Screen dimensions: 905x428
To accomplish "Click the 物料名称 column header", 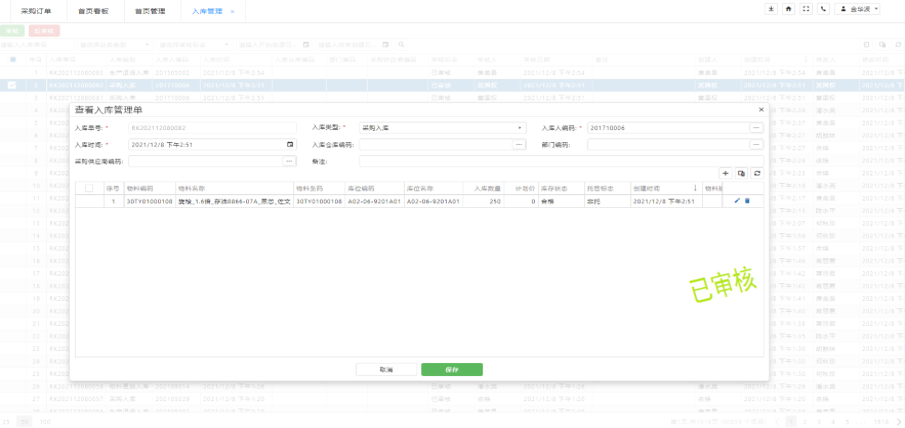I will coord(234,188).
